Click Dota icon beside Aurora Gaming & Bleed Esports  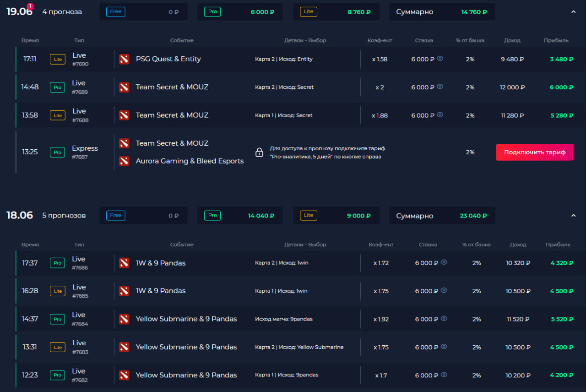click(124, 161)
